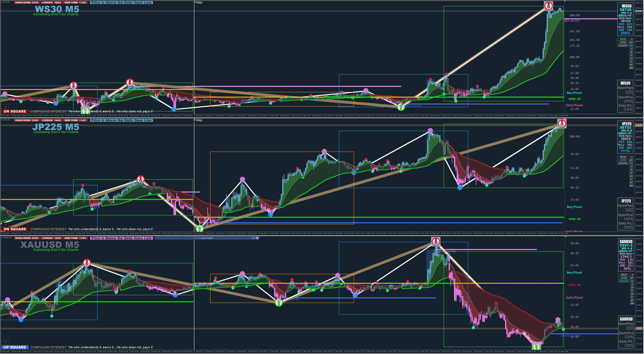The width and height of the screenshot is (644, 354).
Task: Switch top chart to H1 timeframe
Action: [x=631, y=55]
